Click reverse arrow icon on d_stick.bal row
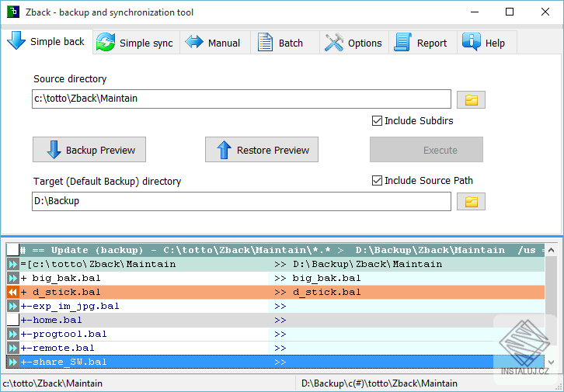Screen dimensions: 564x392 [x=13, y=292]
